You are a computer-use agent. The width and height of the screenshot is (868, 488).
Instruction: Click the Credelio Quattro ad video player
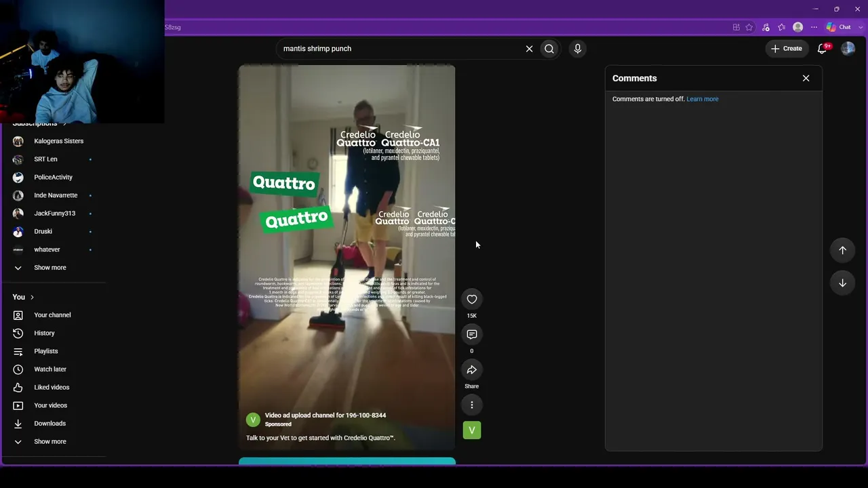point(347,258)
